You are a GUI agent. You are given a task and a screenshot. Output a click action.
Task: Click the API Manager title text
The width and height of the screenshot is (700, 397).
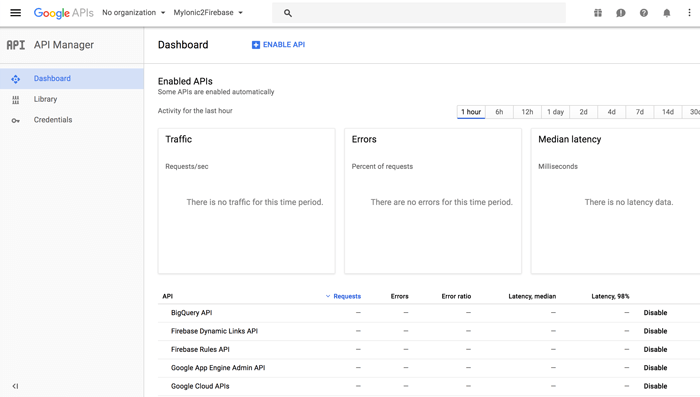64,45
